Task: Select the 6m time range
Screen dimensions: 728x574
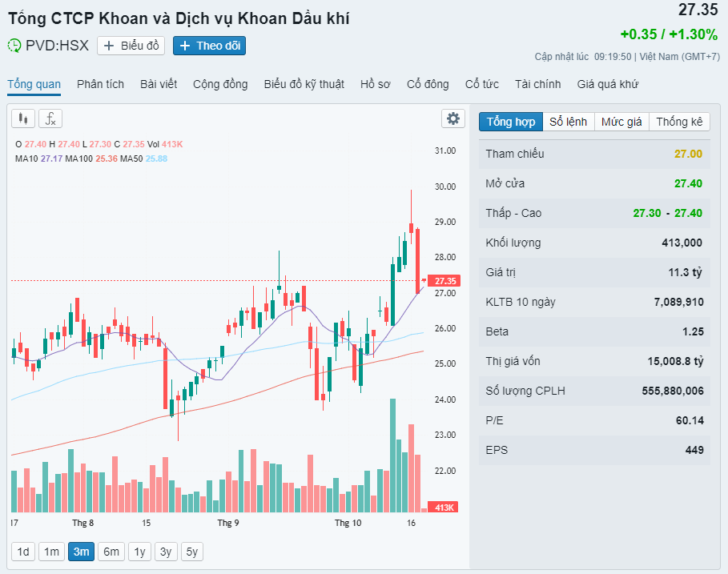Action: [x=111, y=551]
